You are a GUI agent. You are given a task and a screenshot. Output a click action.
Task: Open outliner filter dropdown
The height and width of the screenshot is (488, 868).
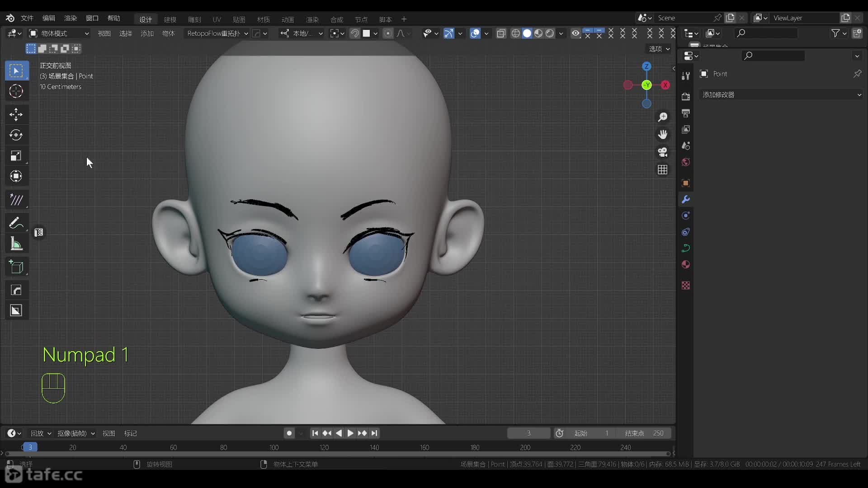(x=839, y=33)
